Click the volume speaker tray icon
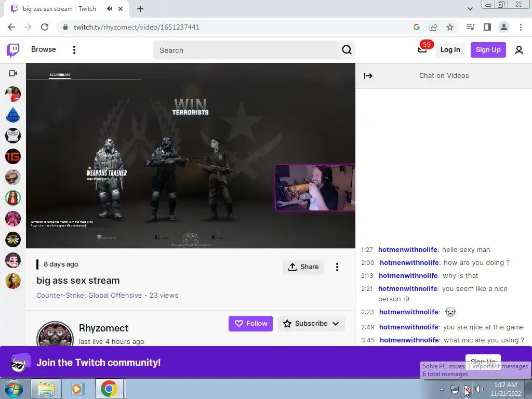This screenshot has height=399, width=532. (x=480, y=389)
